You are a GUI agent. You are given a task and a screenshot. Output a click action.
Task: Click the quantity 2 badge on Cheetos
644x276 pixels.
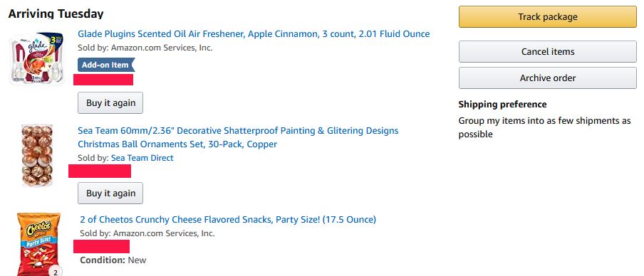point(56,272)
